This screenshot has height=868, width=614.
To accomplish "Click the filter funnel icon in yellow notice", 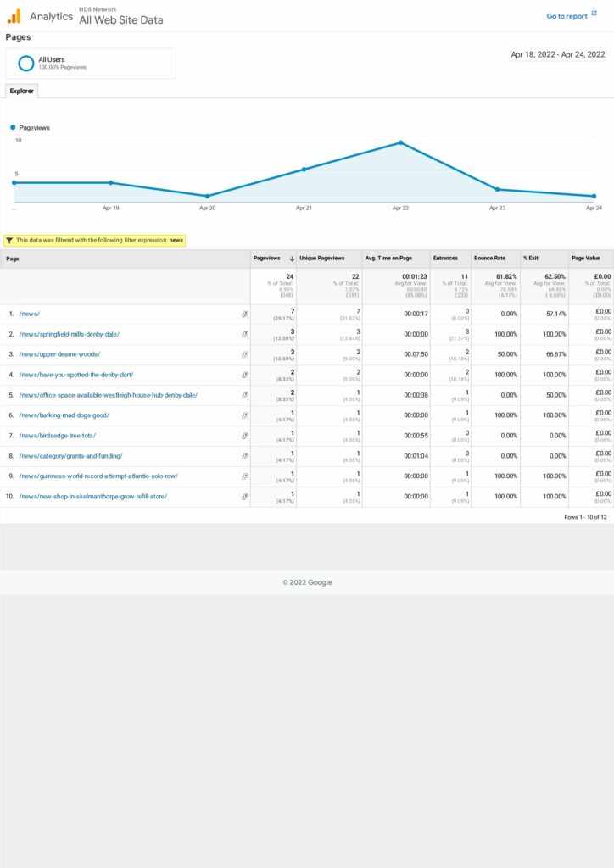I will point(9,241).
